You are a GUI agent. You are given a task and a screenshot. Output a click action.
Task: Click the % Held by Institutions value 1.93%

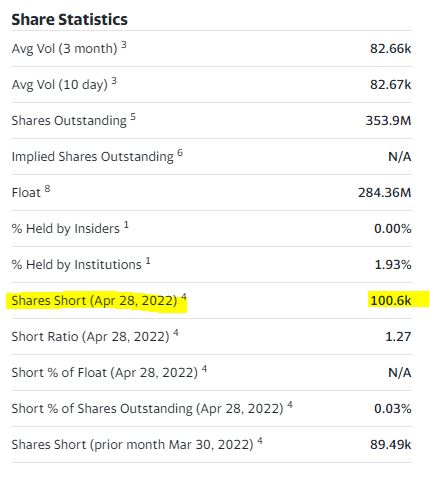tap(393, 264)
